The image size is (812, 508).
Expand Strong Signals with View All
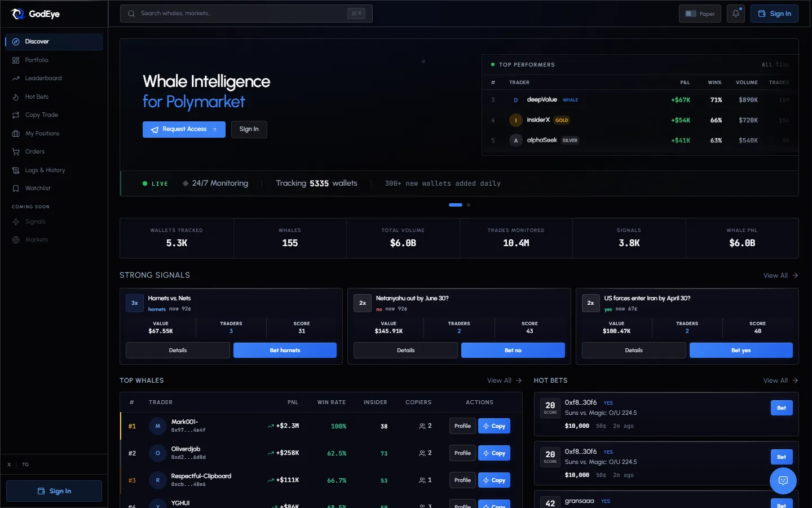780,275
